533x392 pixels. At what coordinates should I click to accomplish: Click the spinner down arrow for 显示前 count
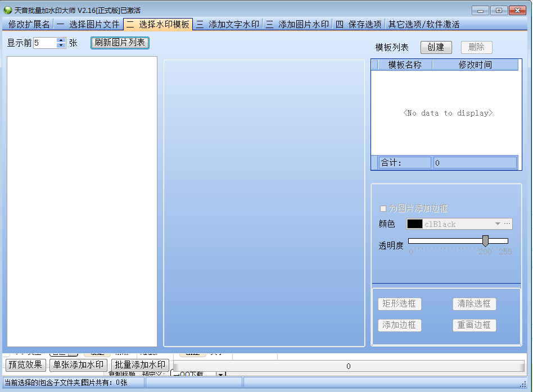61,45
